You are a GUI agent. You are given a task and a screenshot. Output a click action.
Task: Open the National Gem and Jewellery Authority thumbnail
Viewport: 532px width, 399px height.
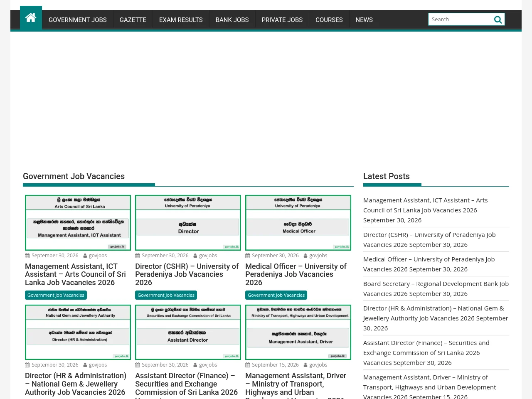tap(78, 332)
